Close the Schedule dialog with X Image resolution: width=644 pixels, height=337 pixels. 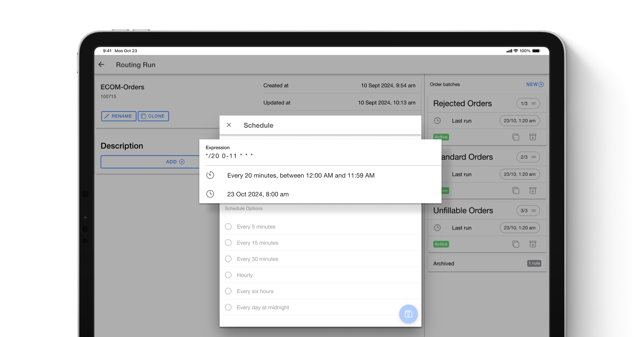229,125
